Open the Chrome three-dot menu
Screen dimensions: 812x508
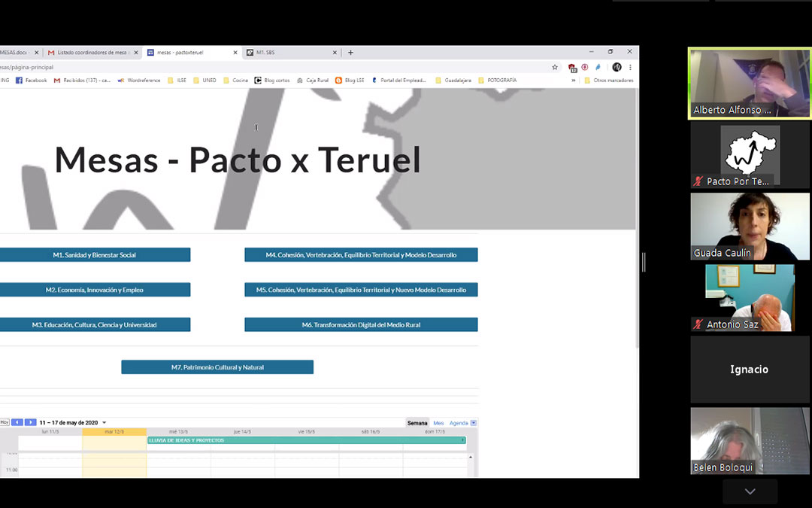[x=630, y=67]
